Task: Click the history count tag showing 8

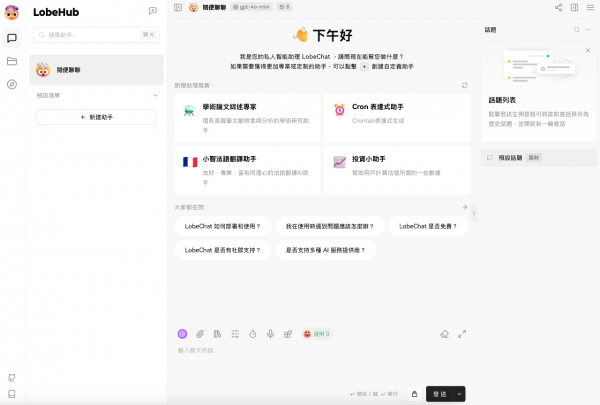Action: [x=284, y=7]
